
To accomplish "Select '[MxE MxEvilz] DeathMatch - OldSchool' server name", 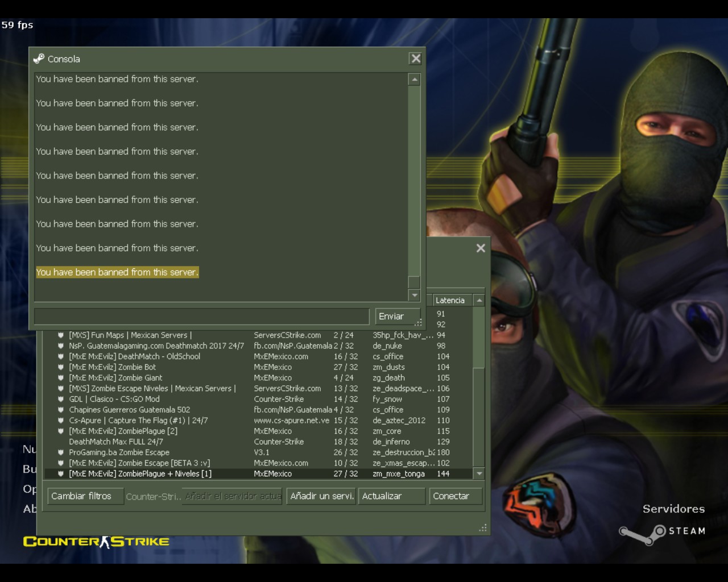I will click(135, 356).
